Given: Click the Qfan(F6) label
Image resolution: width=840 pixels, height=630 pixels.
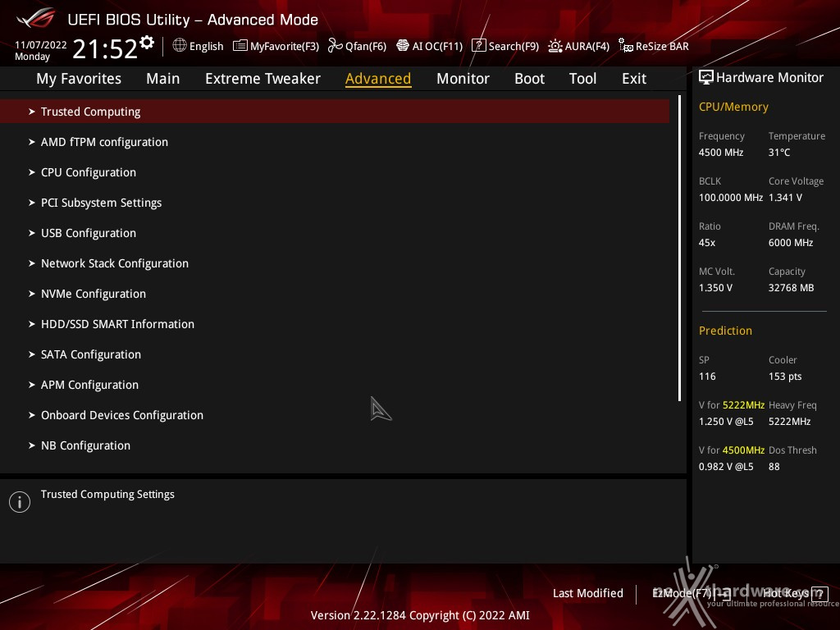Looking at the screenshot, I should 366,47.
